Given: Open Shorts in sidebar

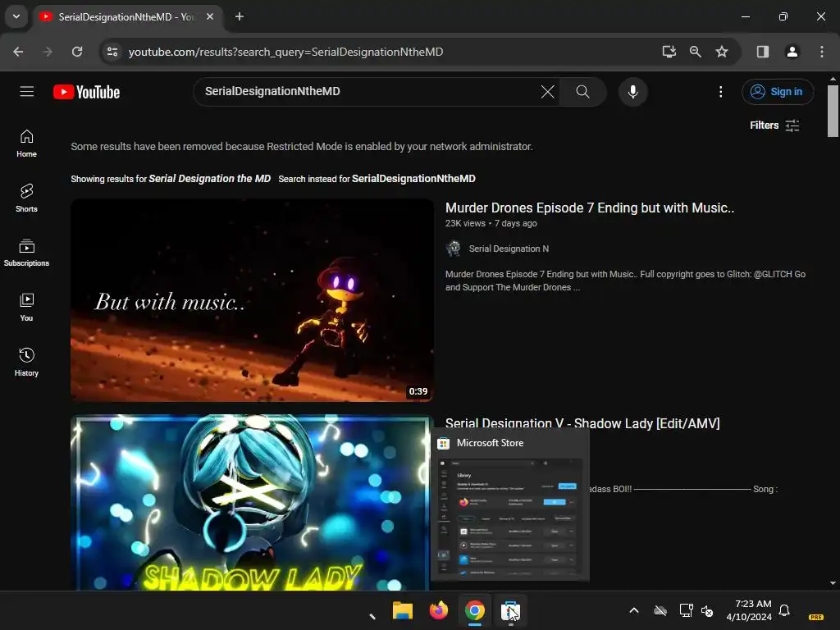Looking at the screenshot, I should [26, 199].
